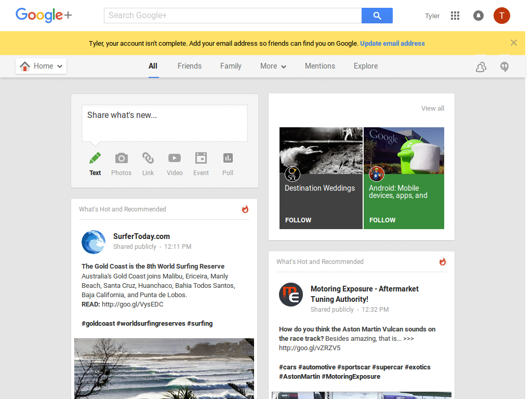Image resolution: width=532 pixels, height=399 pixels.
Task: Switch to the Explore tab
Action: coord(366,66)
